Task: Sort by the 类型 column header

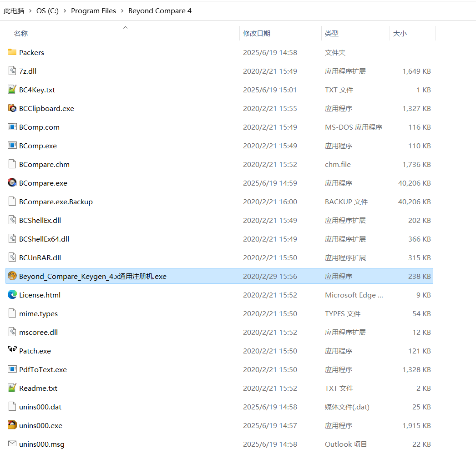Action: [x=331, y=33]
